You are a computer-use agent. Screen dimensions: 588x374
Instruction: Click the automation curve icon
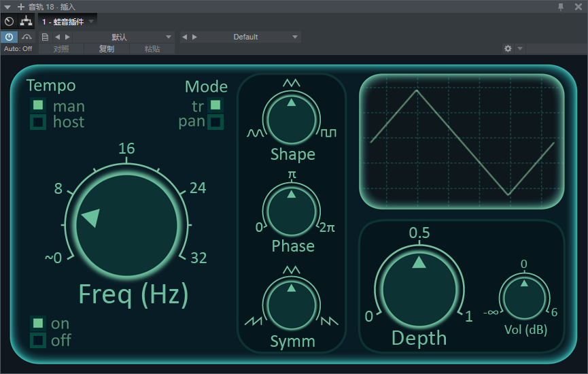(27, 37)
